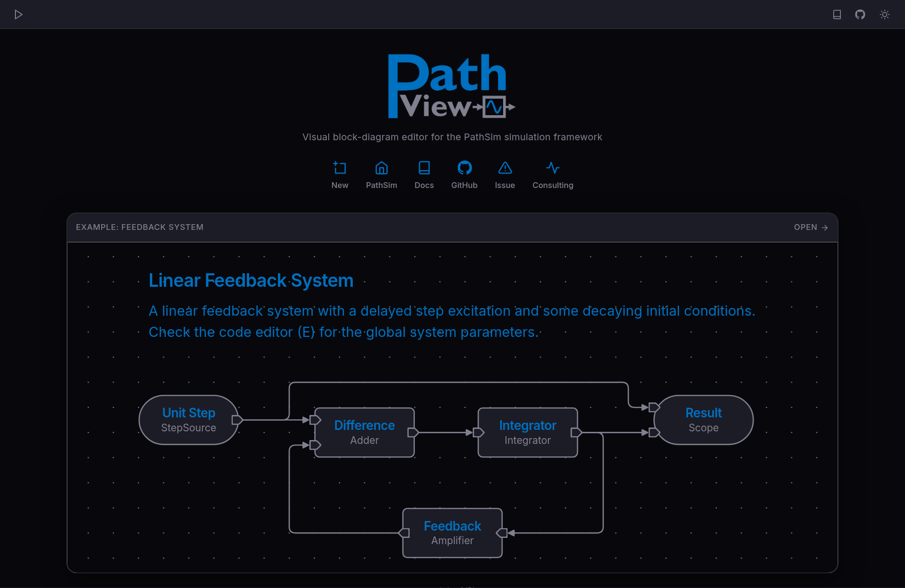Select the Difference Adder block
The image size is (905, 588).
[x=365, y=432]
